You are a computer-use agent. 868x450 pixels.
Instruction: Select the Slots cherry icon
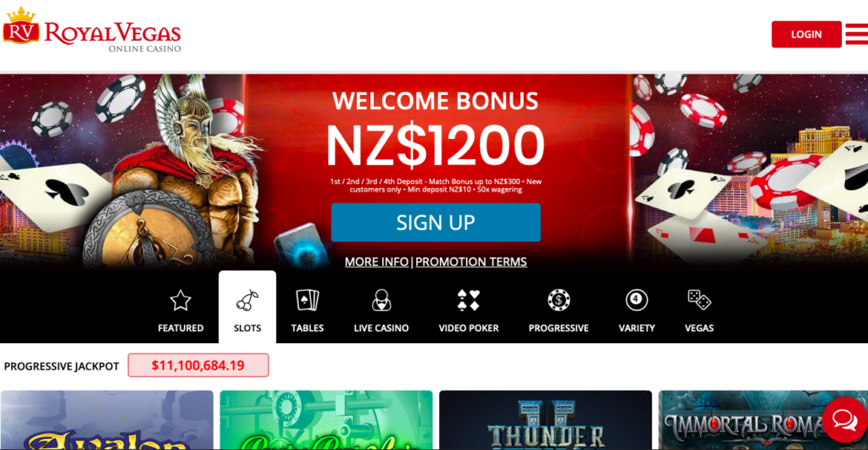point(247,301)
